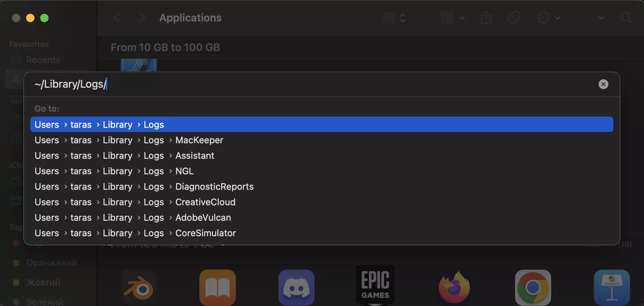This screenshot has height=306, width=644.
Task: Launch the Firefox app icon
Action: [454, 287]
